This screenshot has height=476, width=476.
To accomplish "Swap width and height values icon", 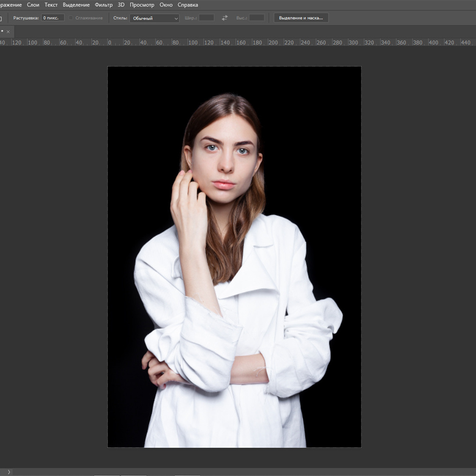I will [225, 18].
